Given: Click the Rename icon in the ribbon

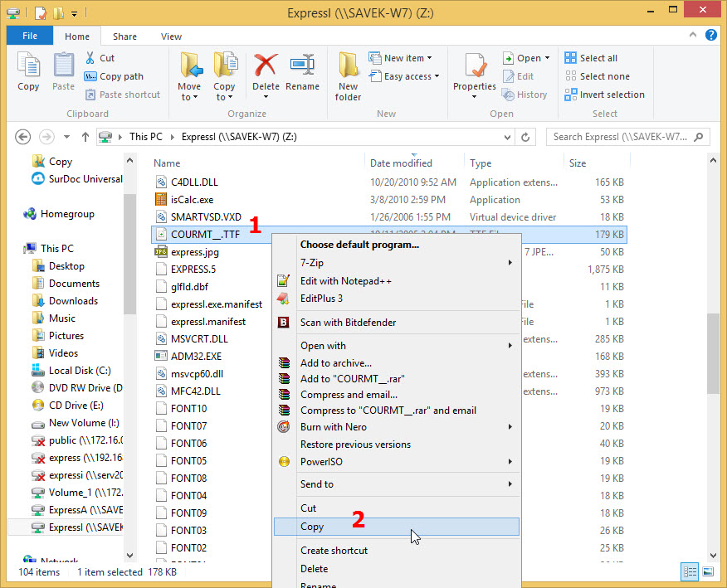Looking at the screenshot, I should (x=302, y=73).
